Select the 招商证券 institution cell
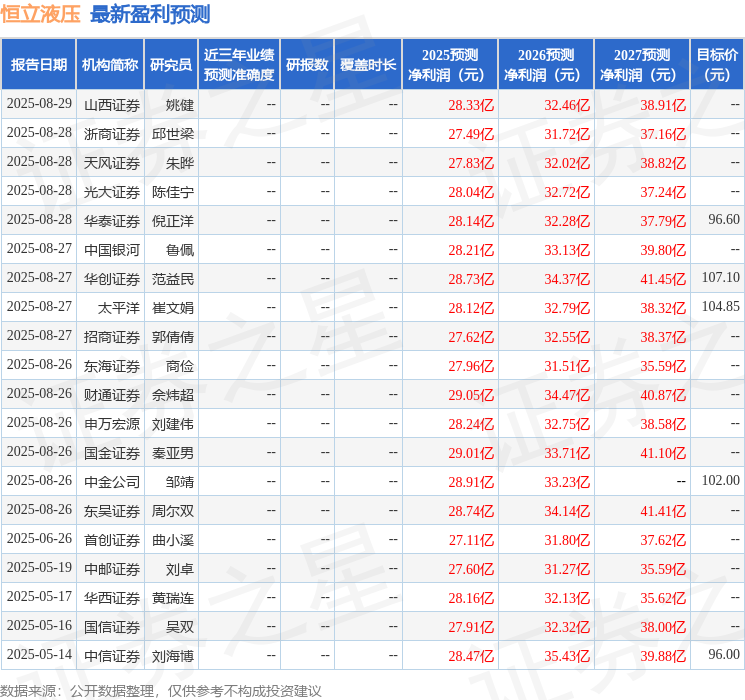Image resolution: width=745 pixels, height=700 pixels. point(112,337)
